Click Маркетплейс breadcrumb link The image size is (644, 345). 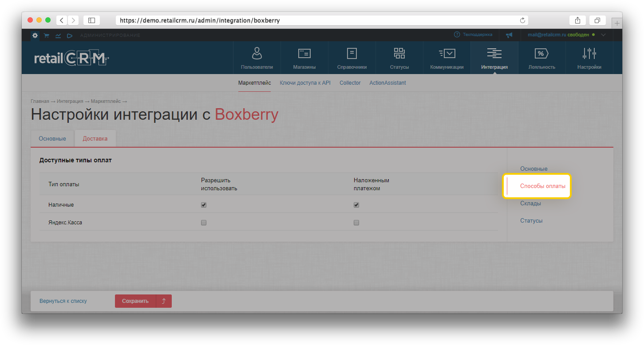(x=106, y=102)
